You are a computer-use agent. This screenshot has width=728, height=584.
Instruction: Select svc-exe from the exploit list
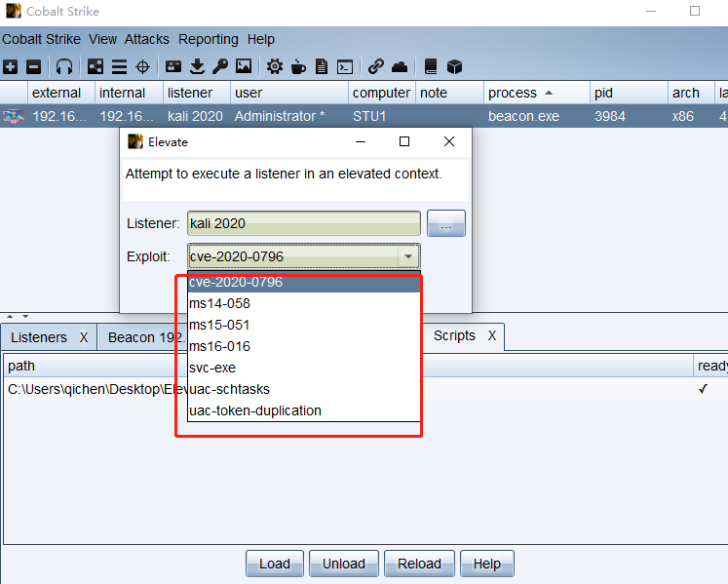(304, 368)
